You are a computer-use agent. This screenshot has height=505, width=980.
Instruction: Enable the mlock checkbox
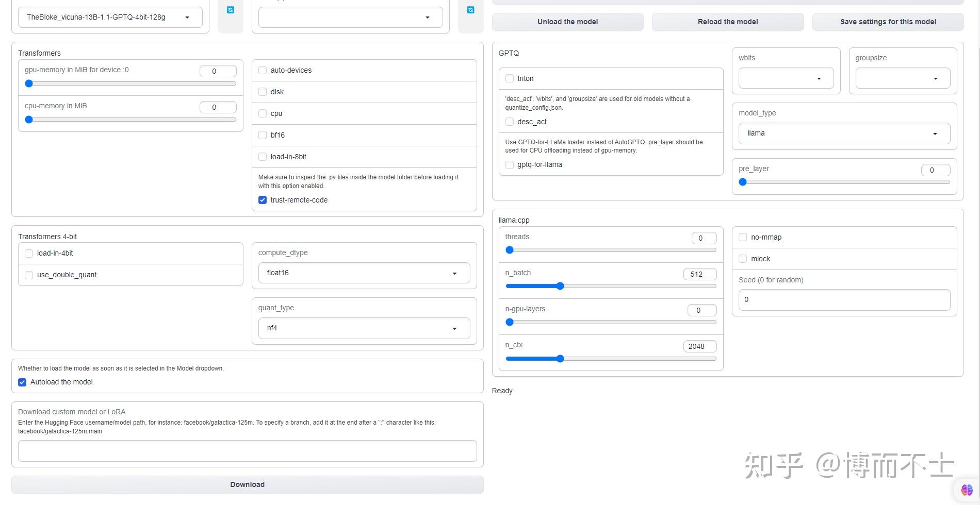click(x=743, y=259)
